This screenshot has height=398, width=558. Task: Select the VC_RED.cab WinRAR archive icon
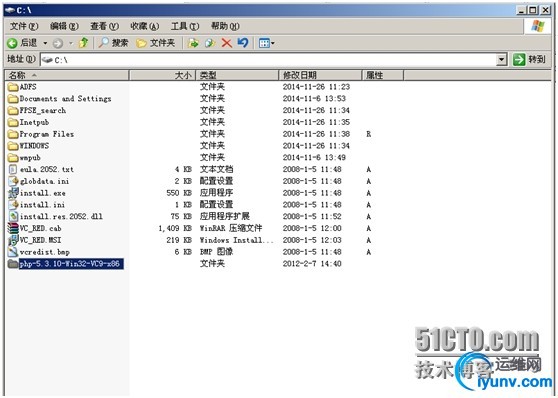tap(13, 228)
